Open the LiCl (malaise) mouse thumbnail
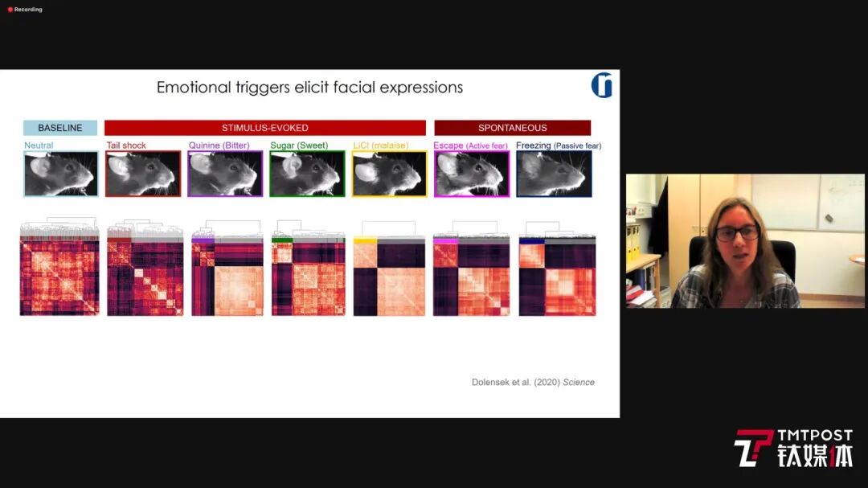 click(390, 174)
